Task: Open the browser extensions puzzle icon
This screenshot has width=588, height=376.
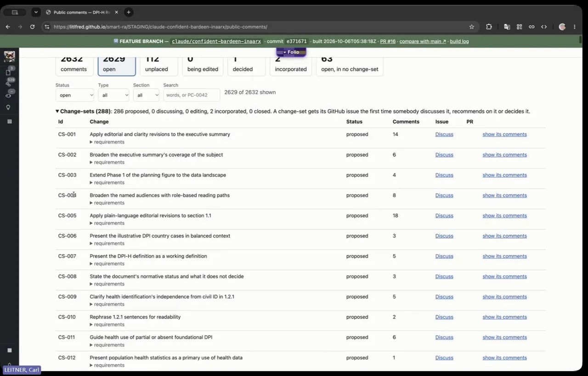Action: click(x=489, y=27)
